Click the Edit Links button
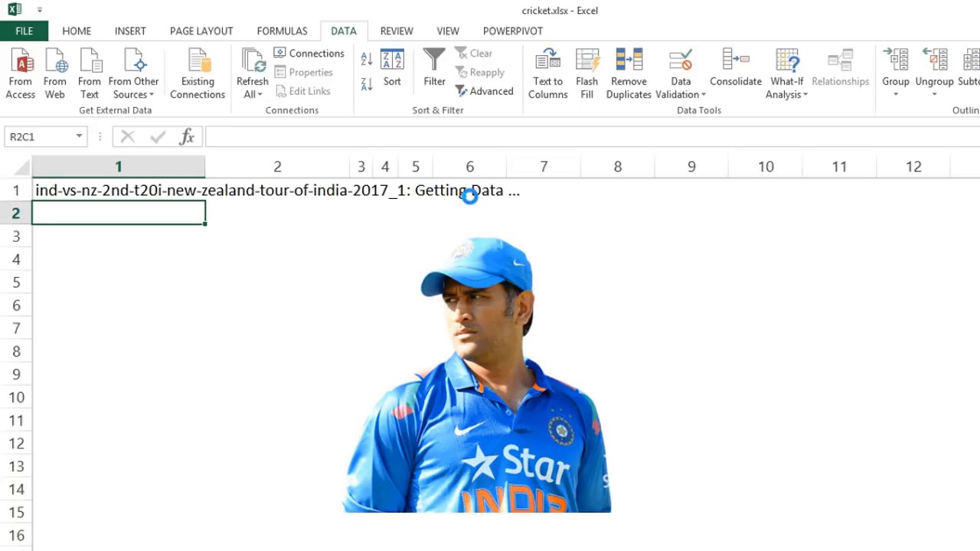The height and width of the screenshot is (551, 980). coord(302,90)
